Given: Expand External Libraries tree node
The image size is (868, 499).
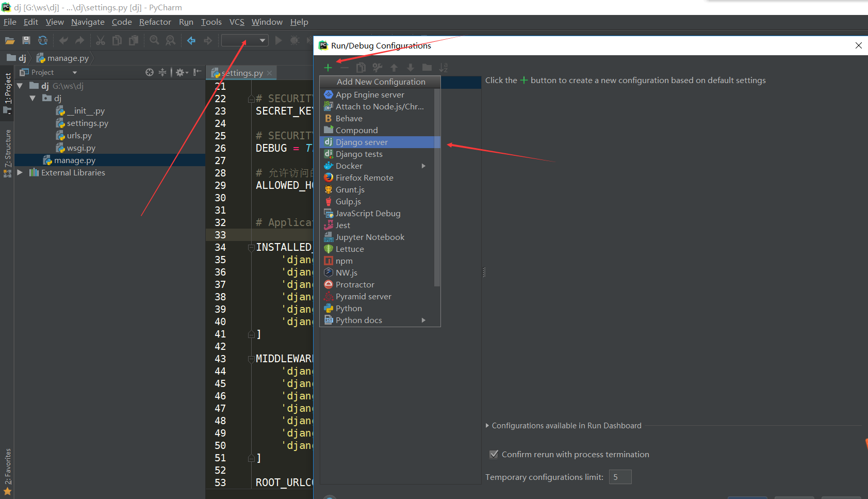Looking at the screenshot, I should click(x=20, y=172).
